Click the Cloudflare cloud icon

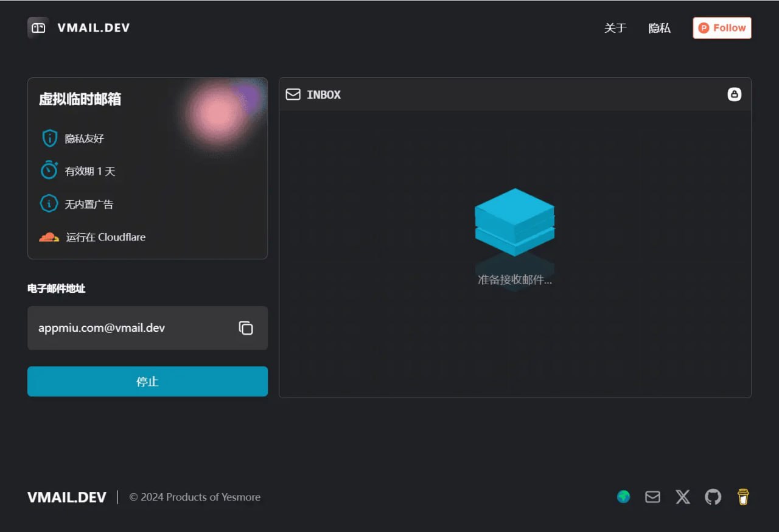(49, 237)
